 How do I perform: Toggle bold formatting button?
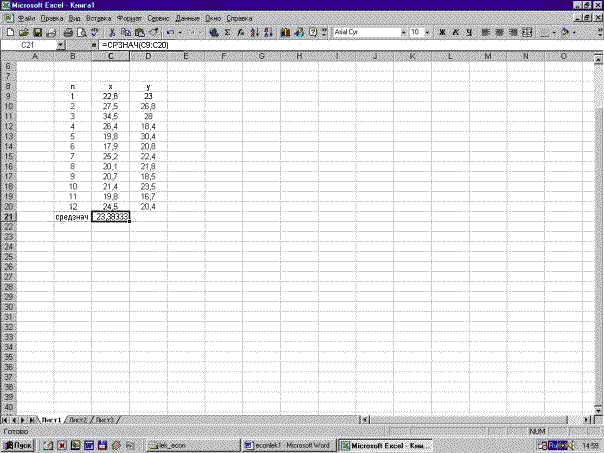(x=440, y=32)
